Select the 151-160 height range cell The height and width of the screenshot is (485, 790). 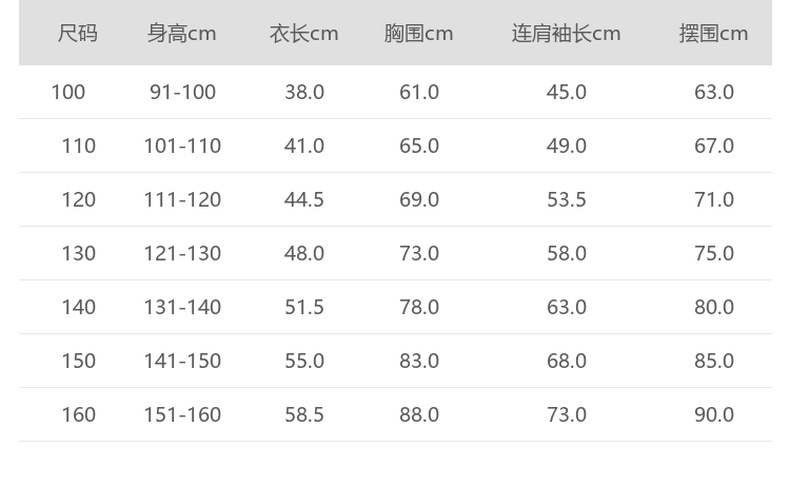tap(182, 415)
